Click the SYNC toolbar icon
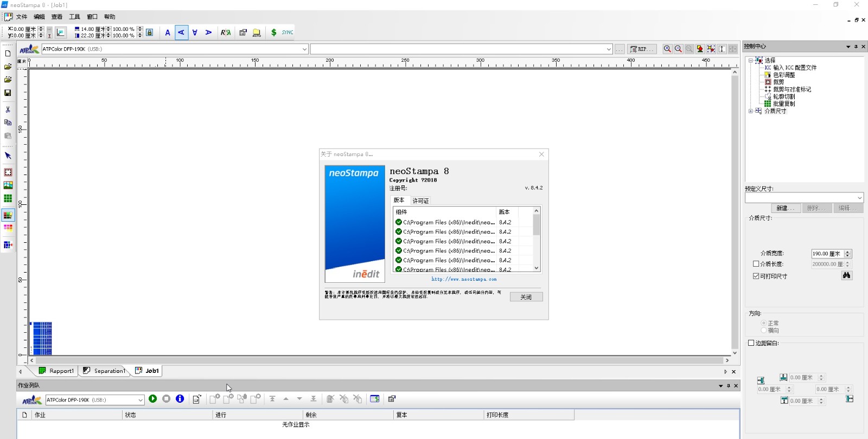This screenshot has height=439, width=868. pyautogui.click(x=288, y=33)
